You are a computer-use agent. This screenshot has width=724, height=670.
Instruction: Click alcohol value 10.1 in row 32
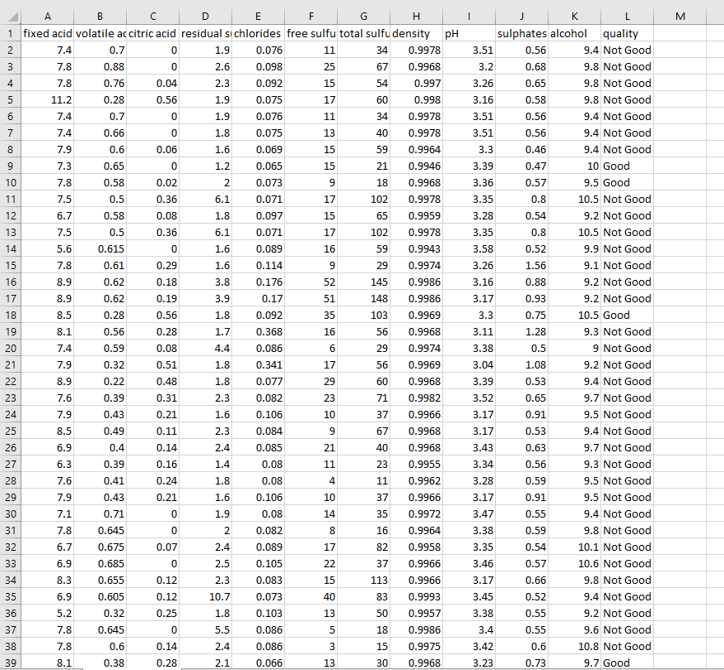(574, 547)
